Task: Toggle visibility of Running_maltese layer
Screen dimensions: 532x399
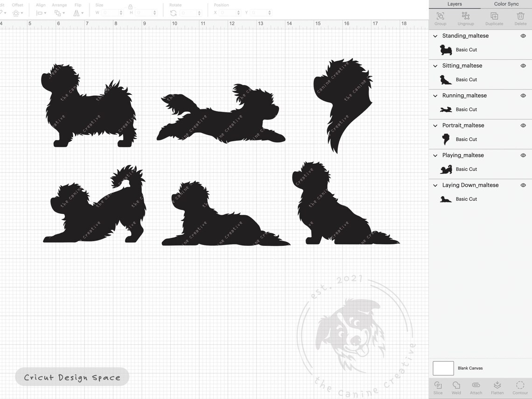Action: point(523,95)
